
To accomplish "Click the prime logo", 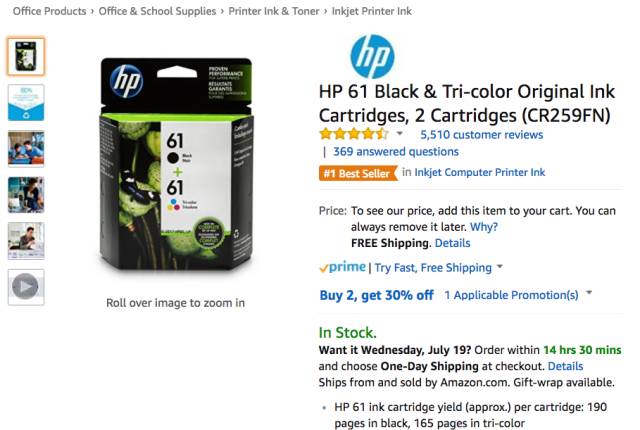I will click(x=342, y=267).
